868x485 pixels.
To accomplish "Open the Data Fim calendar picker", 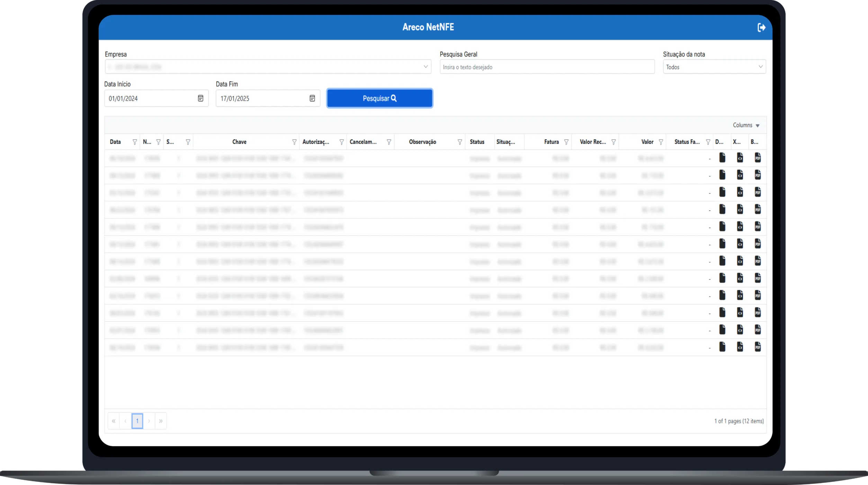I will 312,98.
